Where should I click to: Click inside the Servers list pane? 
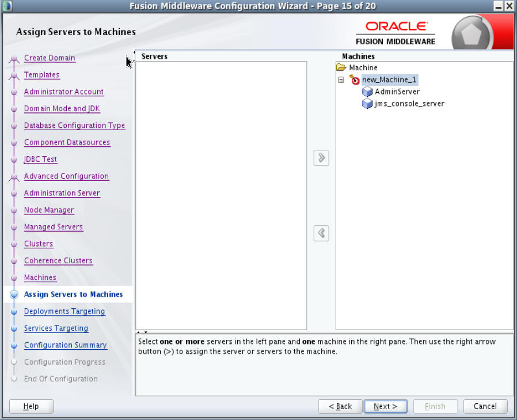pyautogui.click(x=221, y=195)
